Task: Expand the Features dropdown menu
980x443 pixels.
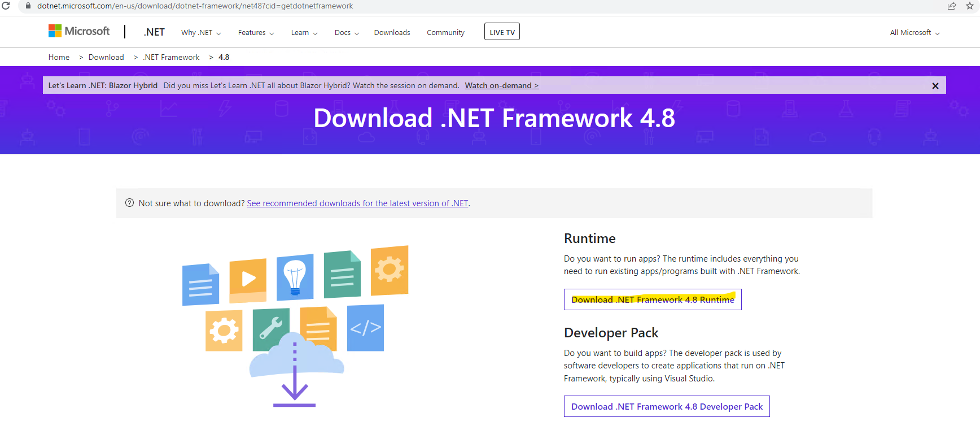Action: [256, 33]
